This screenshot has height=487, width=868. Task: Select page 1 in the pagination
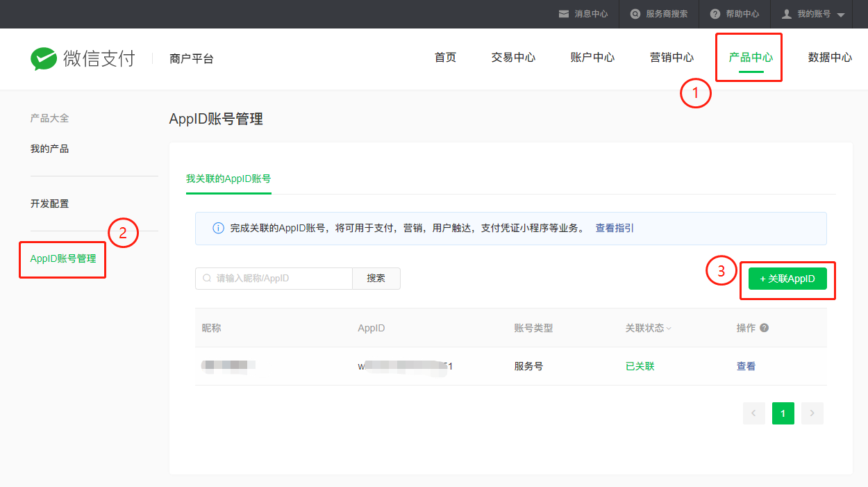click(x=783, y=413)
